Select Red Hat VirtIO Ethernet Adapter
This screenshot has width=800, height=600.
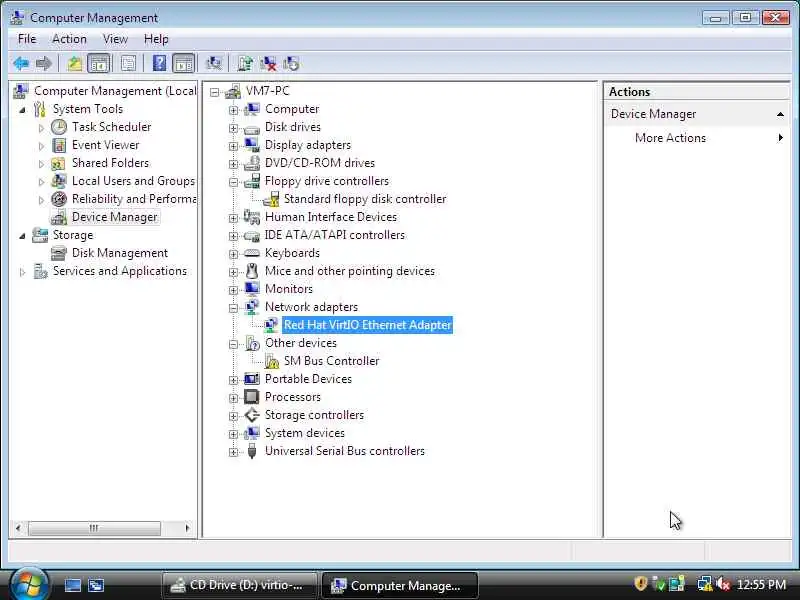tap(367, 325)
